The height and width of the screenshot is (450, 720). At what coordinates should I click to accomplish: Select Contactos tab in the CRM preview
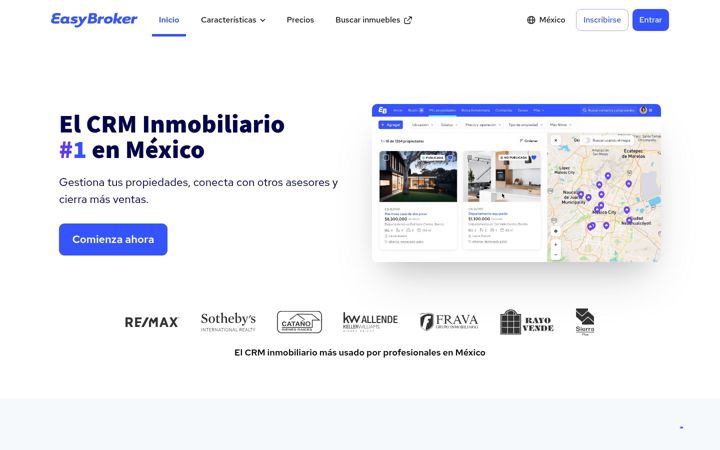point(504,110)
